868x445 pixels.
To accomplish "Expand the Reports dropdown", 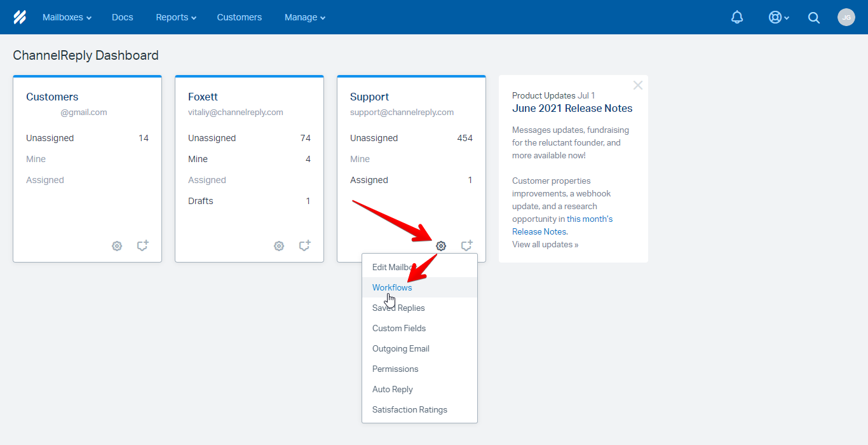I will (x=176, y=17).
